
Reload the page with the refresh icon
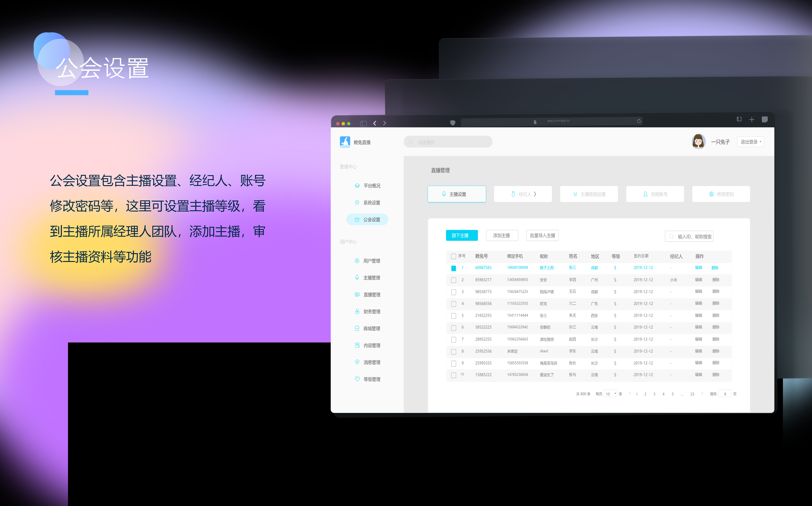pos(639,121)
